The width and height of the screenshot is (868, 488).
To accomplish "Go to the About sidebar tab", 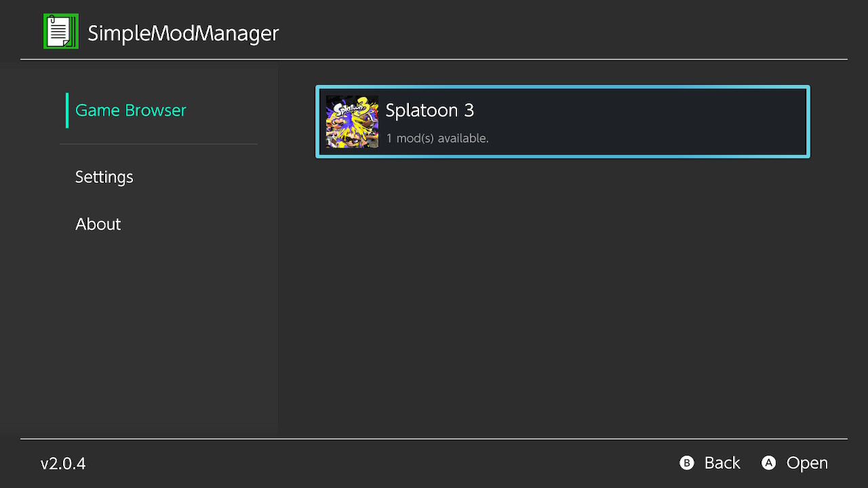I will pyautogui.click(x=98, y=224).
